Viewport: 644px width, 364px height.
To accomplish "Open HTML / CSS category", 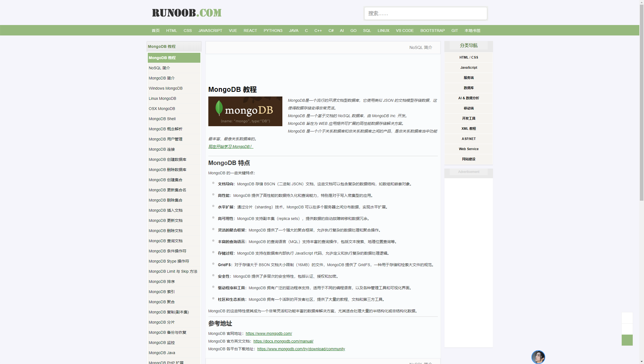I will (468, 57).
